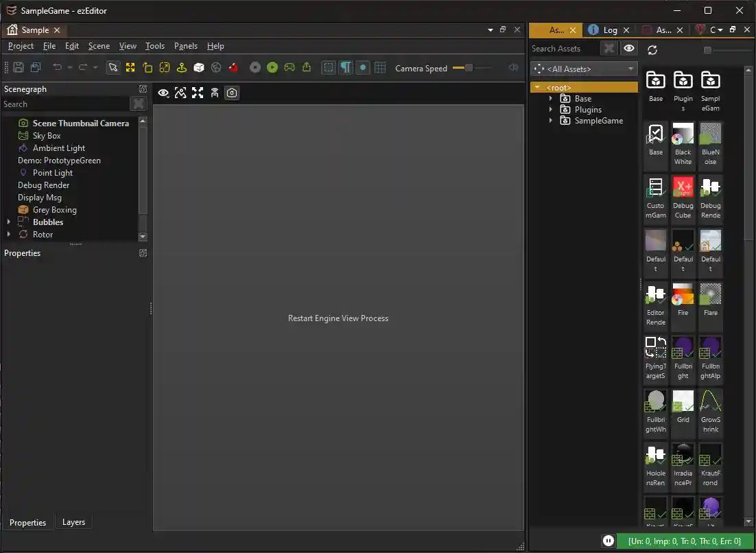This screenshot has height=553, width=756.
Task: Toggle the camera icon in viewport toolbar
Action: tap(232, 93)
